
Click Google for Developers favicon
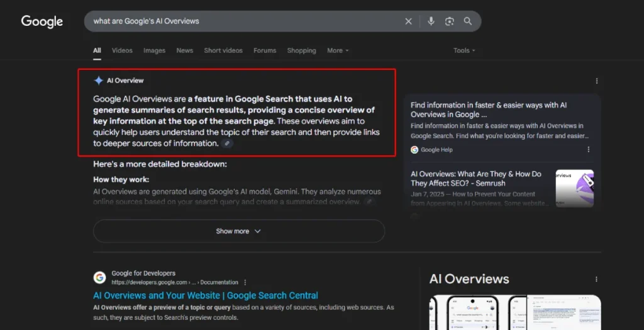(99, 278)
